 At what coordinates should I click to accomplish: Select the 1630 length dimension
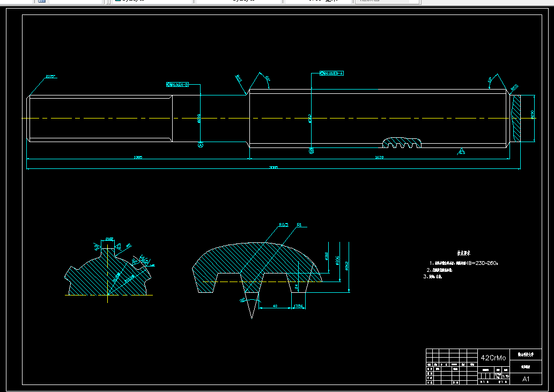coord(379,157)
